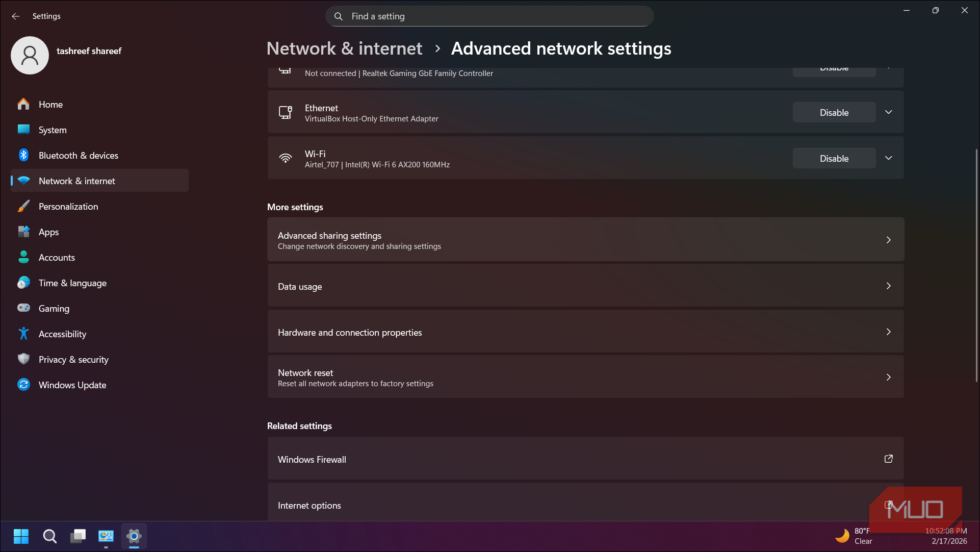Screen dimensions: 980x552
Task: Go to the Personalization settings
Action: 99,206
